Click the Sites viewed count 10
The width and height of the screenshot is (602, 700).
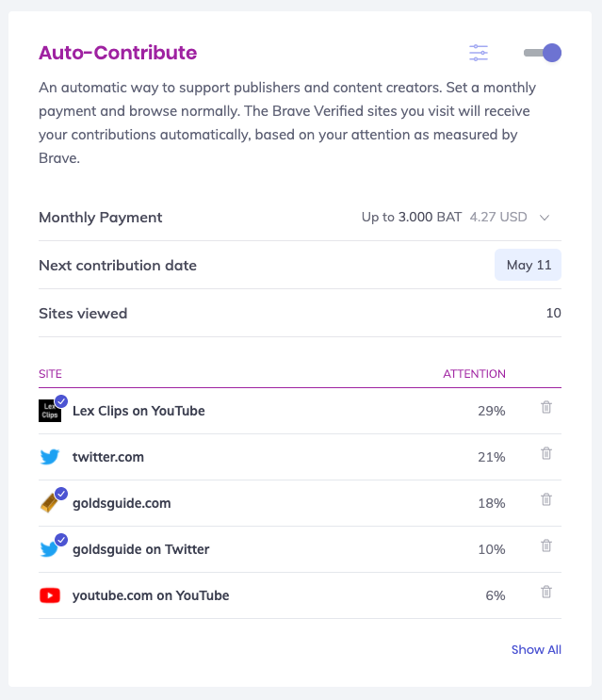click(553, 314)
